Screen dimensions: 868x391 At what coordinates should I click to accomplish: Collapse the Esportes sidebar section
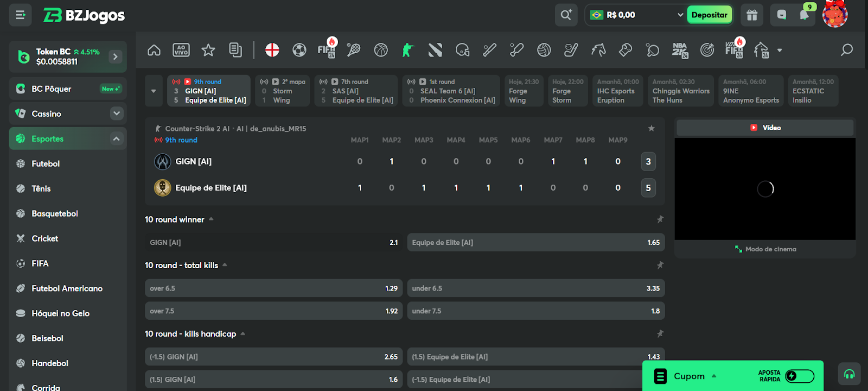[x=117, y=138]
